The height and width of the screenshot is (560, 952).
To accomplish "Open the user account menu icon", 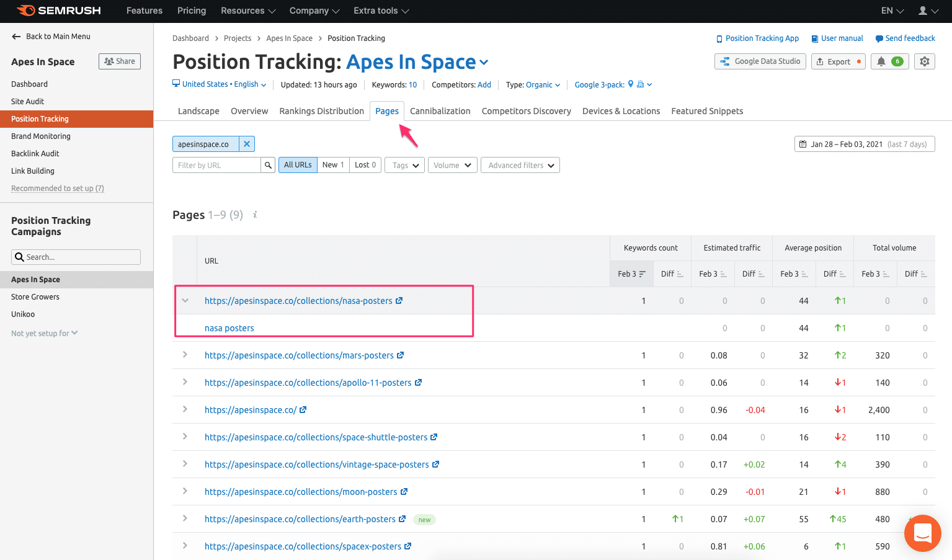I will [x=928, y=11].
